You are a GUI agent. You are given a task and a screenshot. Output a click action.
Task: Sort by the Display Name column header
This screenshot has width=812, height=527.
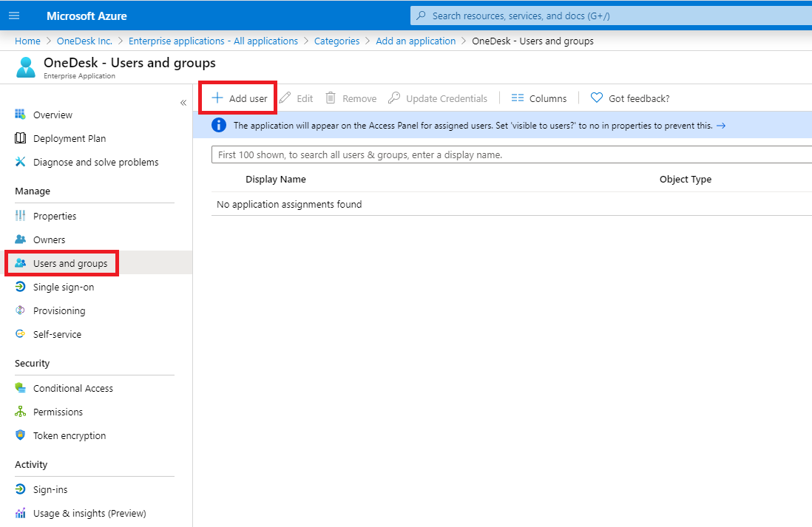pyautogui.click(x=276, y=179)
